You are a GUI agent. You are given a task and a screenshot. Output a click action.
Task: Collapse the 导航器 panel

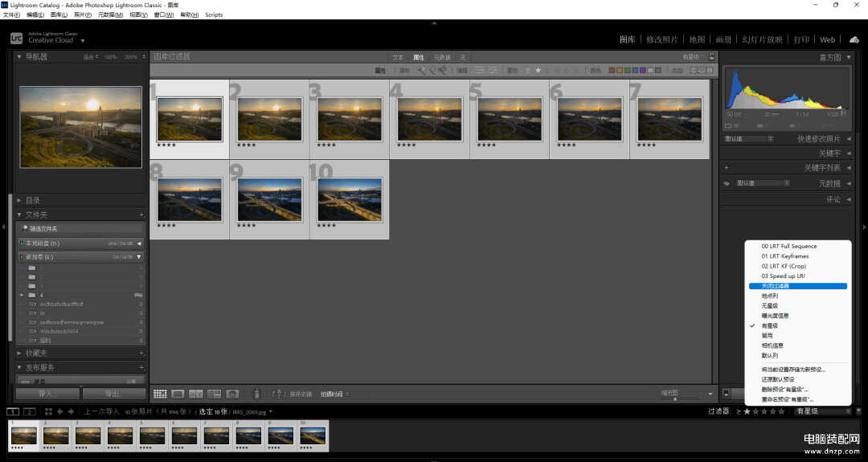click(19, 56)
